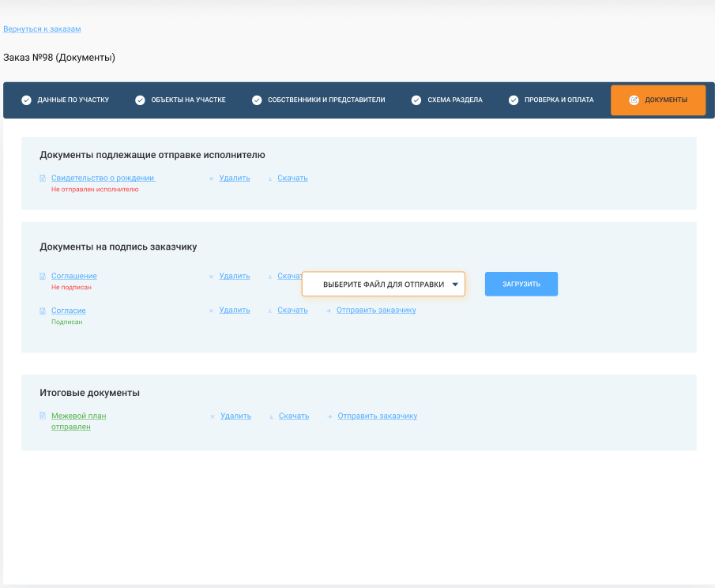Click the Документы подлежащие отправке исполнителю heading
The image size is (715, 588).
(x=152, y=155)
